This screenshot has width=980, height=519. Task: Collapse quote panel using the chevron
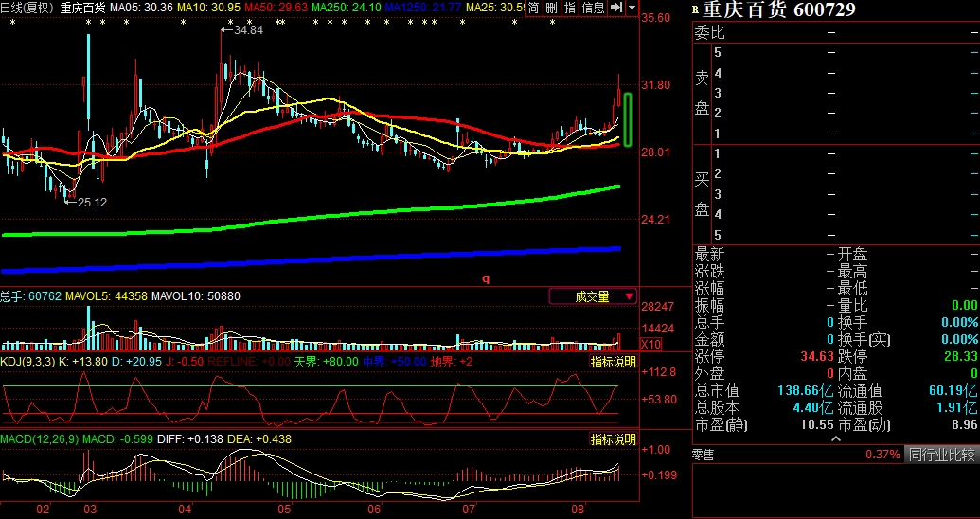[x=836, y=438]
